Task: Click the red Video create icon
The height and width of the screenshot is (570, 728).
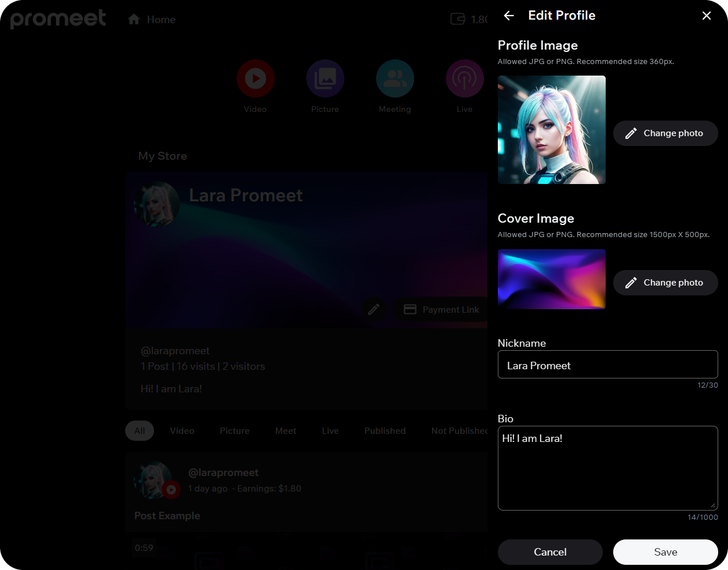Action: point(255,78)
